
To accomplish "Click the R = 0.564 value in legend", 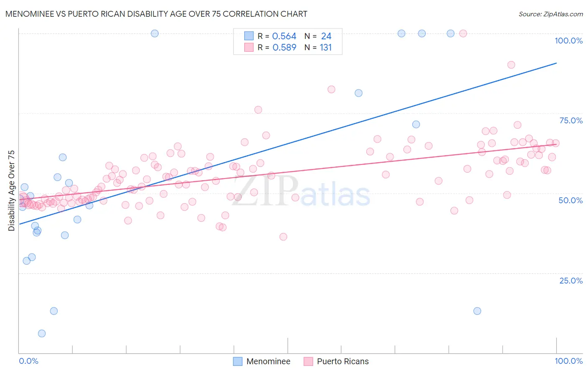I will point(277,36).
